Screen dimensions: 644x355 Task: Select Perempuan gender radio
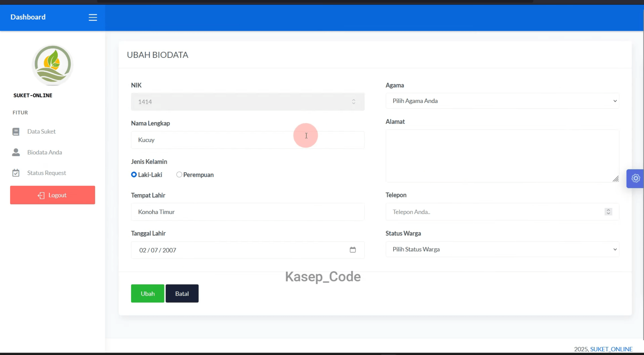179,174
